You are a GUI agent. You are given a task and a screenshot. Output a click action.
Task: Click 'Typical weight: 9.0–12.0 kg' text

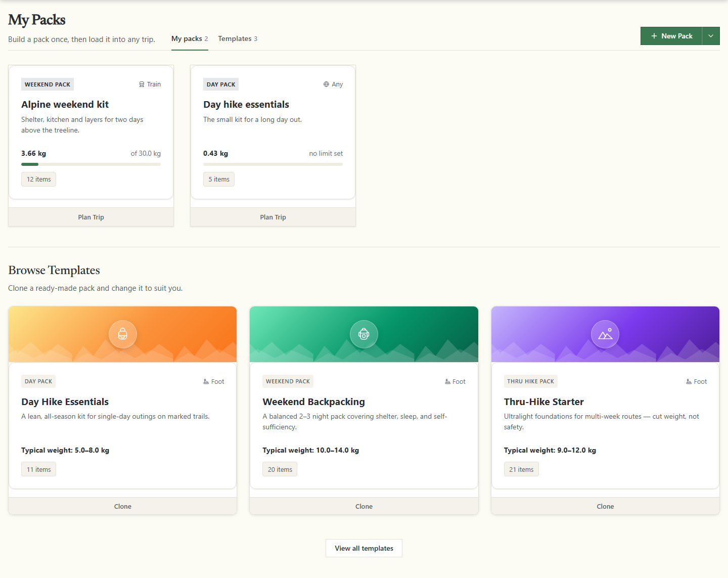tap(550, 450)
